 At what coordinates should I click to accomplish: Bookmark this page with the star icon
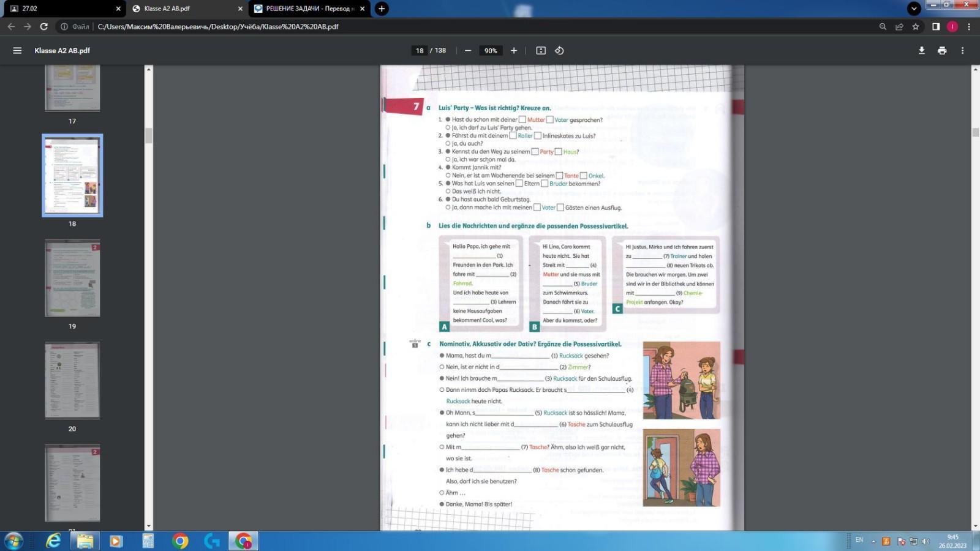916,26
